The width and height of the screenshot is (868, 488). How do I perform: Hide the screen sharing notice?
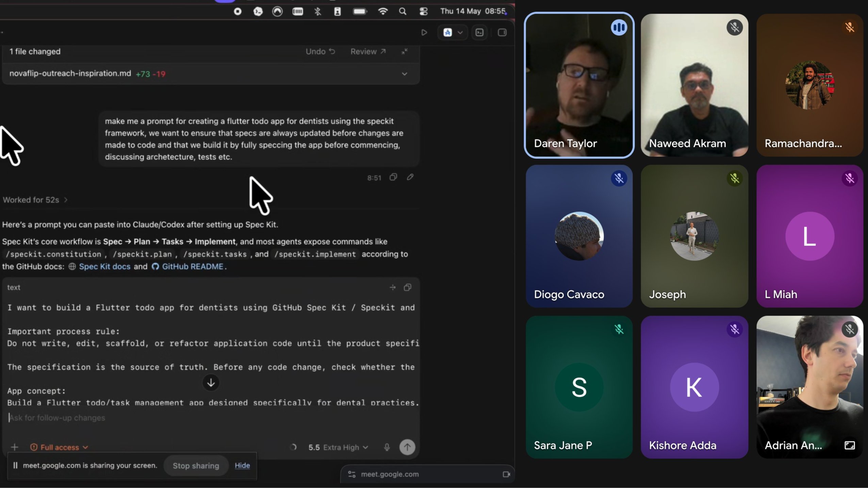[242, 466]
